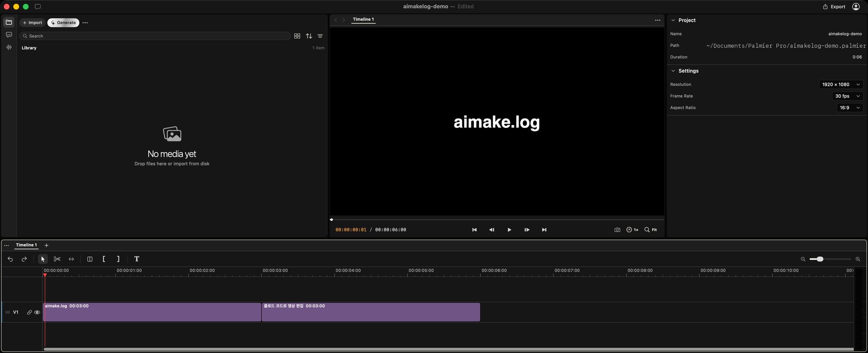
Task: Play the timeline preview
Action: click(509, 230)
